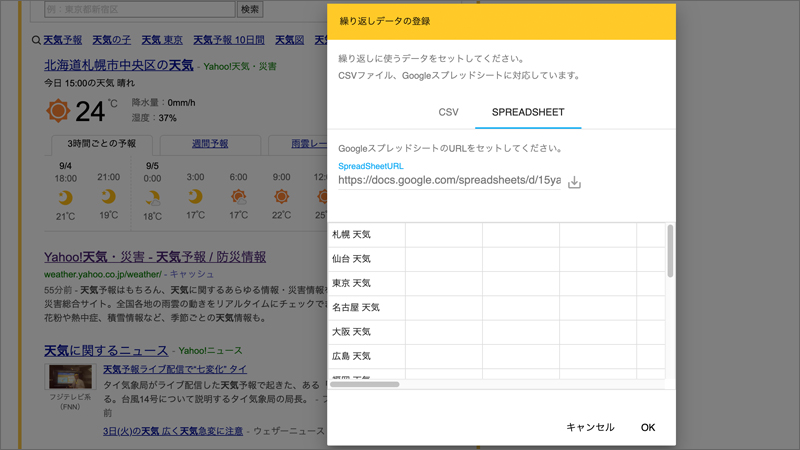This screenshot has width=800, height=450.
Task: Switch to the 週間予報 tab
Action: (210, 144)
